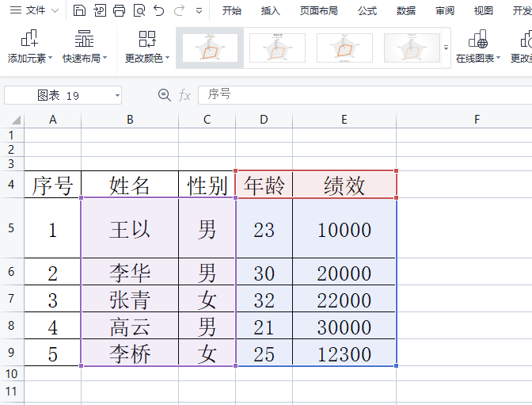Select column C header
Image resolution: width=532 pixels, height=405 pixels.
207,120
